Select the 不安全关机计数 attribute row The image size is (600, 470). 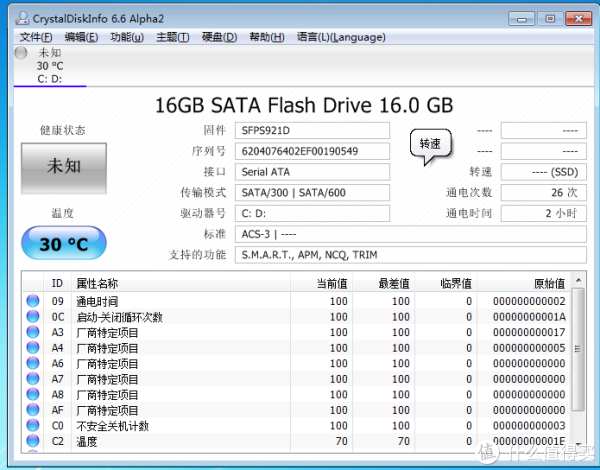click(x=297, y=426)
